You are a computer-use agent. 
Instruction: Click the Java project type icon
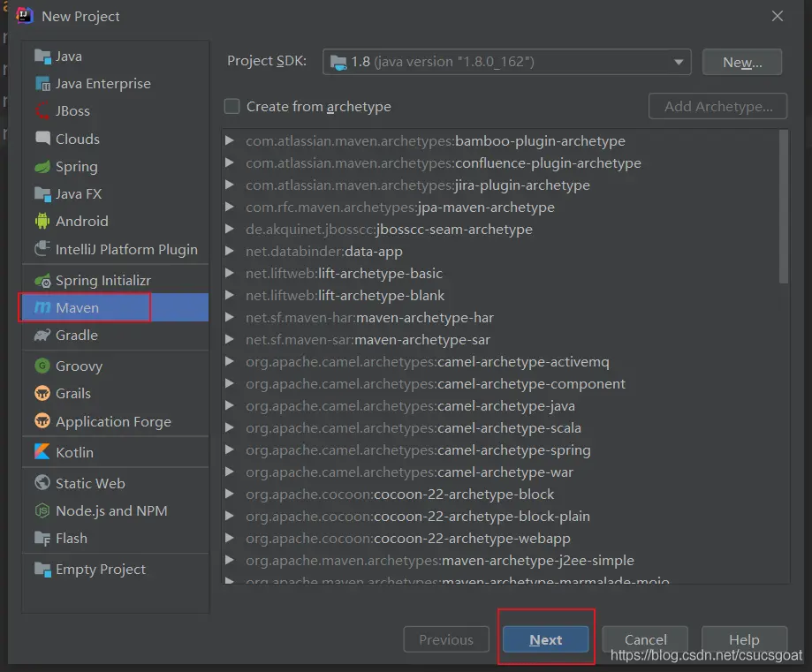coord(42,56)
